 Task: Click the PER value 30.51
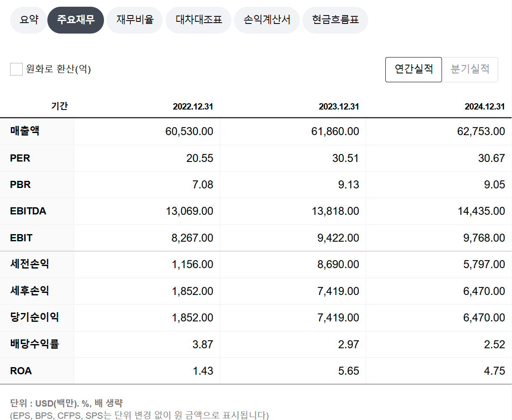coord(346,158)
